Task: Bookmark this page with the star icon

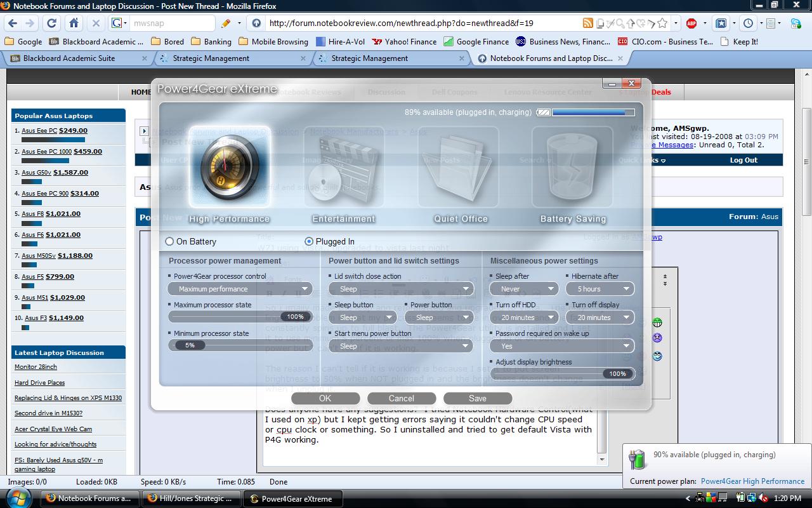Action: [662, 23]
